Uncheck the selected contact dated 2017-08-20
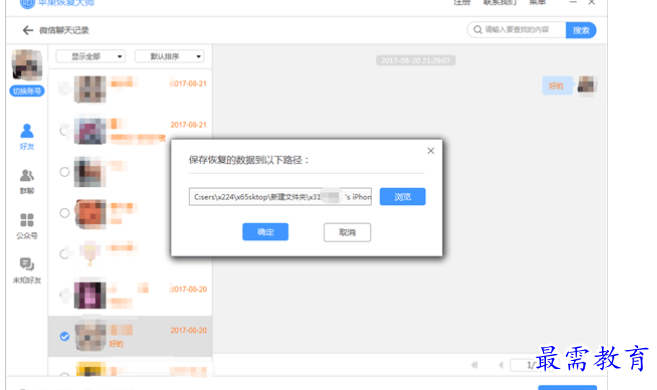Screen dimensions: 657x390 point(65,336)
